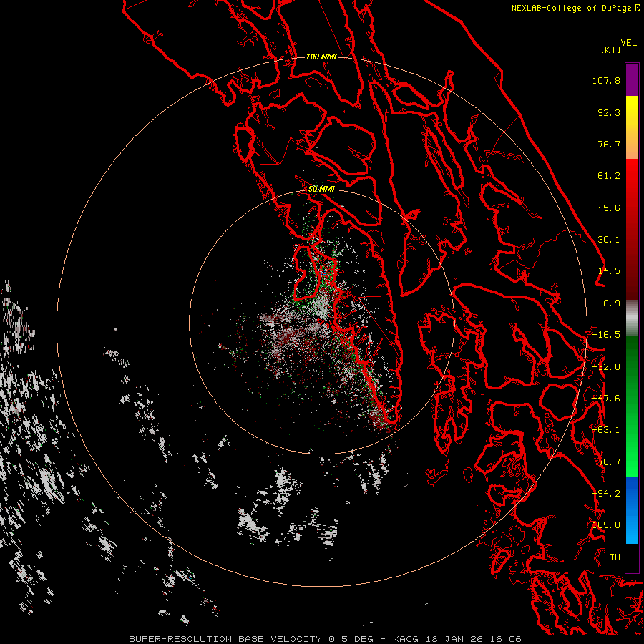
Task: Click the VEL legend title
Action: [629, 43]
